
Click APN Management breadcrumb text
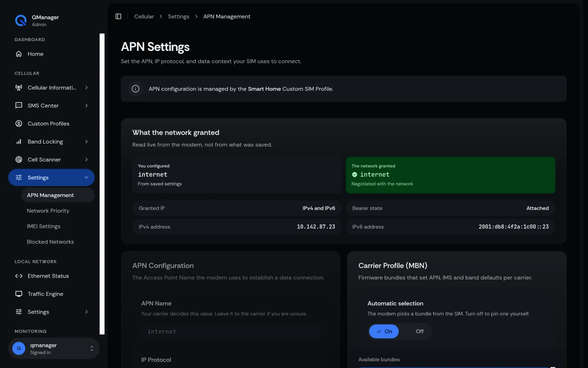[x=227, y=17]
